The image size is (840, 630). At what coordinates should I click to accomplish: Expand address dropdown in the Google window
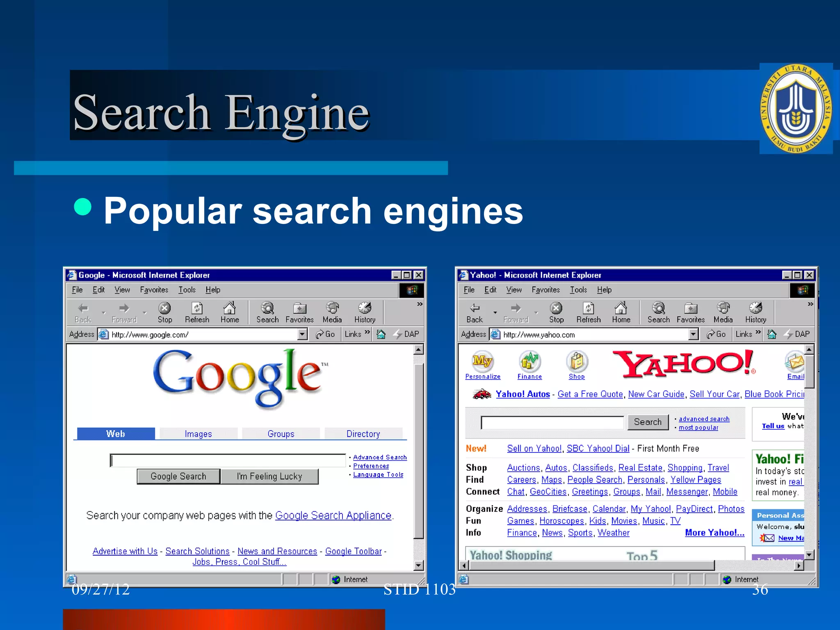(x=303, y=334)
